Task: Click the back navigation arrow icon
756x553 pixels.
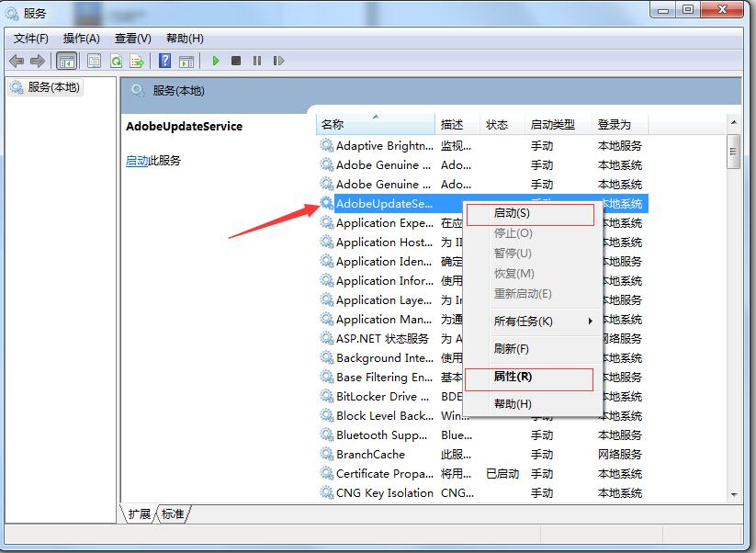Action: [x=18, y=61]
